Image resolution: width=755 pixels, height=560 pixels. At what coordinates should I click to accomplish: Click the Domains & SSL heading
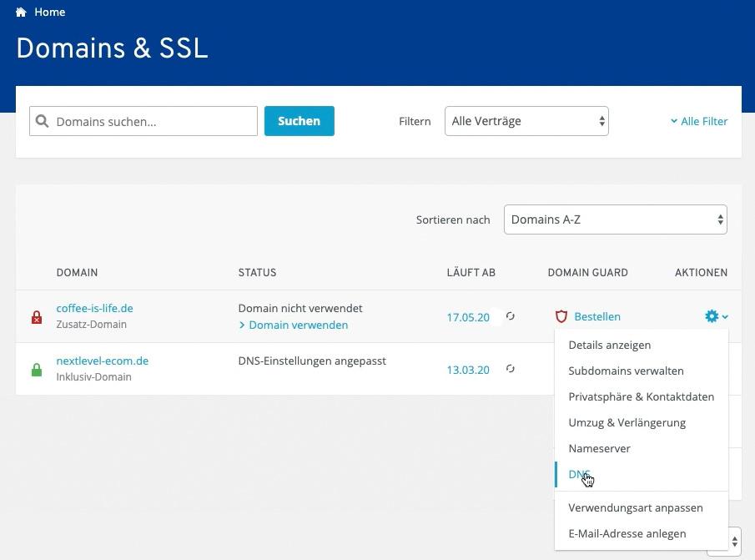pos(112,48)
